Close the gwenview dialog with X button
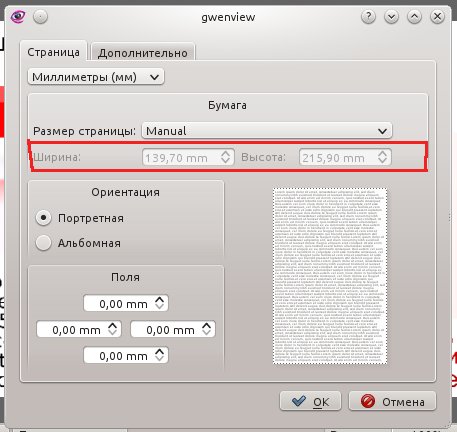Screen dimensions: 457x432 click(437, 16)
